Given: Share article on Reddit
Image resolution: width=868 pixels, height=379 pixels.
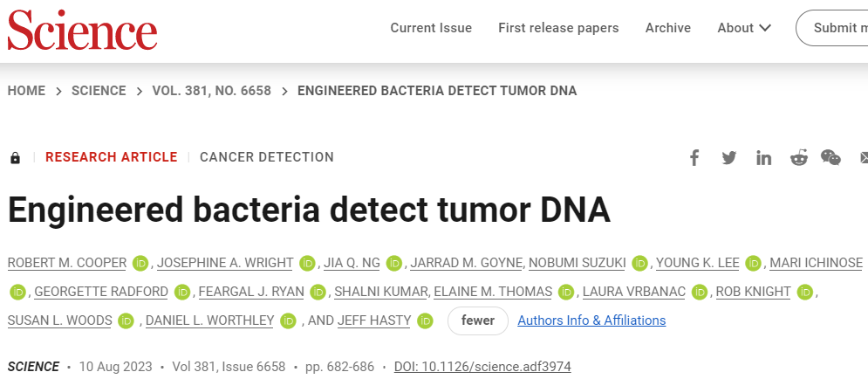Looking at the screenshot, I should pyautogui.click(x=799, y=158).
